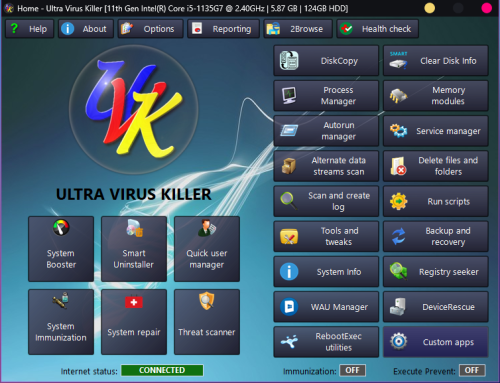The image size is (500, 383).
Task: Click the Threat scanner shield icon
Action: coord(207,300)
